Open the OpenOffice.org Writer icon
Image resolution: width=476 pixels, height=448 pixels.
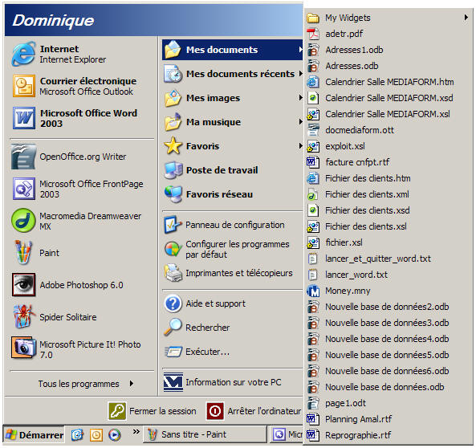(x=23, y=157)
